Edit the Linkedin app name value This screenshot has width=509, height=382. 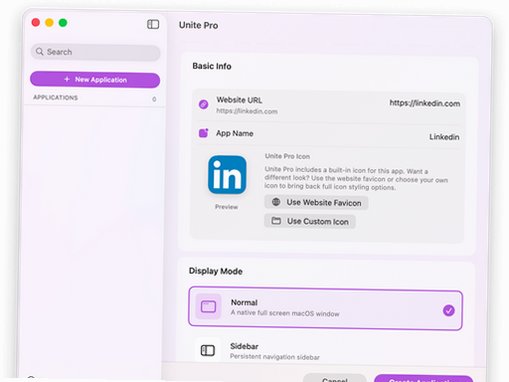coord(444,137)
